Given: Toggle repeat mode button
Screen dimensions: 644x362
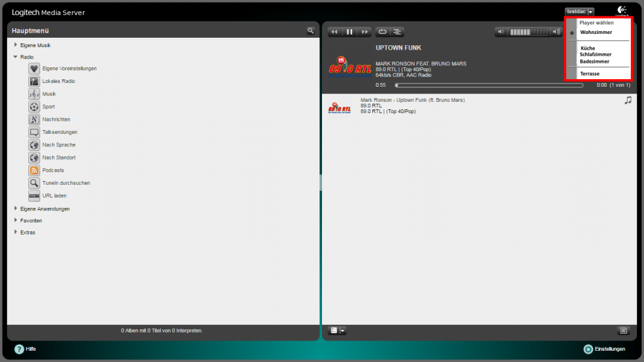Looking at the screenshot, I should pyautogui.click(x=382, y=32).
